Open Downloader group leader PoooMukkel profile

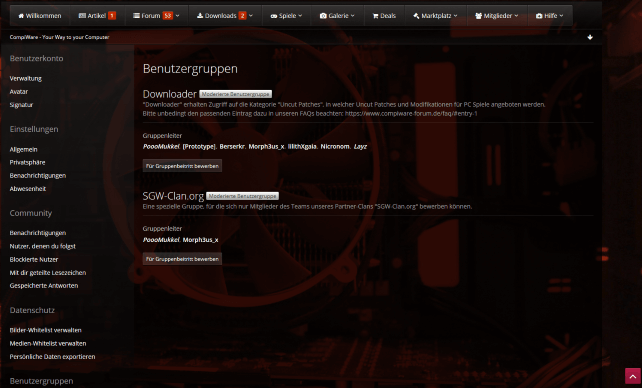click(x=161, y=147)
